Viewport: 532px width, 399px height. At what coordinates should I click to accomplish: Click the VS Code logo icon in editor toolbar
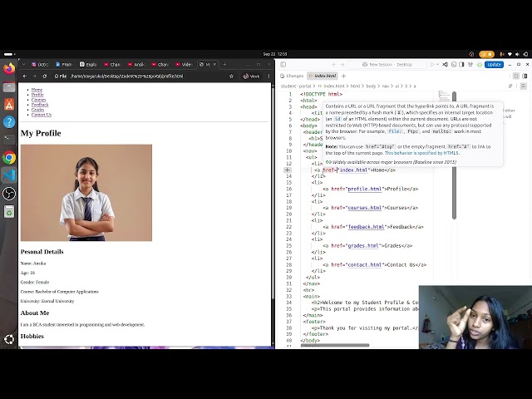446,65
